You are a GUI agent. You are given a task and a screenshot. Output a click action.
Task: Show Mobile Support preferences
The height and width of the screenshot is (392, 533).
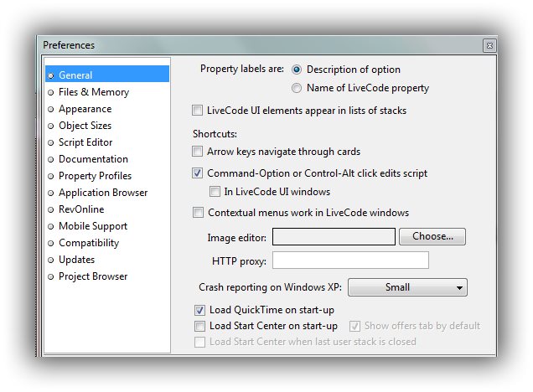click(x=92, y=226)
